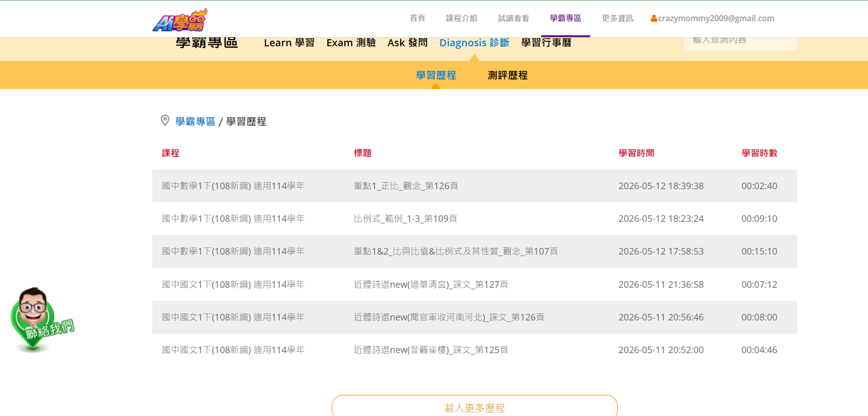The height and width of the screenshot is (416, 868).
Task: Click the 學霸專區 section heading
Action: (x=207, y=43)
